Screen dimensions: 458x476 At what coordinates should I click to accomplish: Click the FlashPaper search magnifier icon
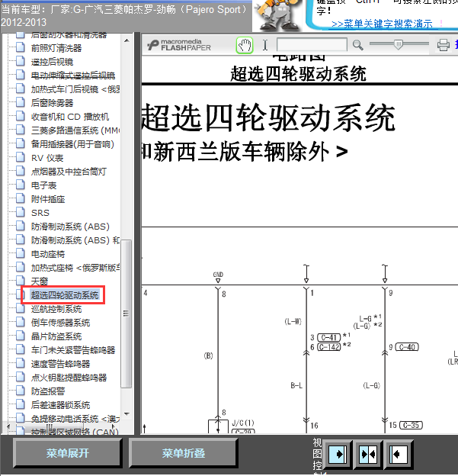(x=358, y=45)
